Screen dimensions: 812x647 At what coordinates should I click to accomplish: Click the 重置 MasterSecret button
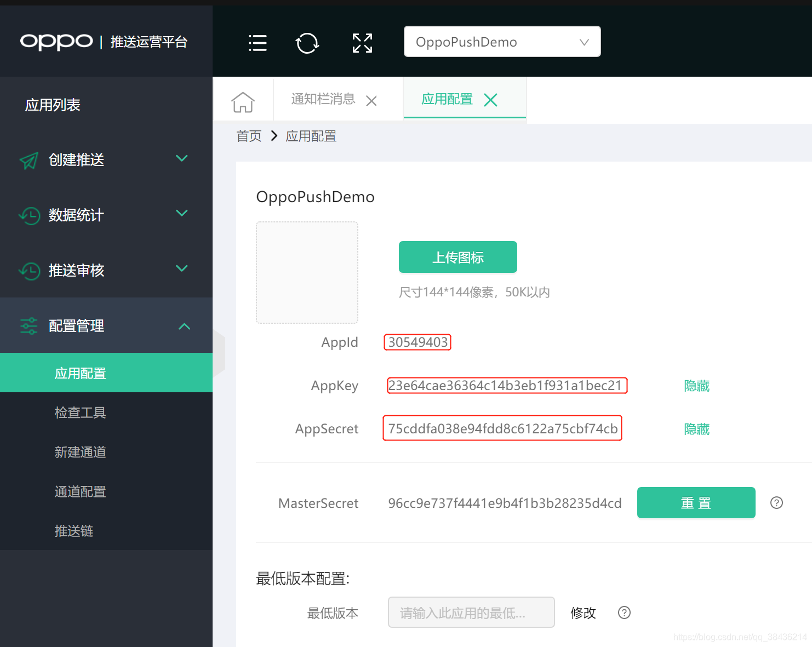tap(696, 502)
